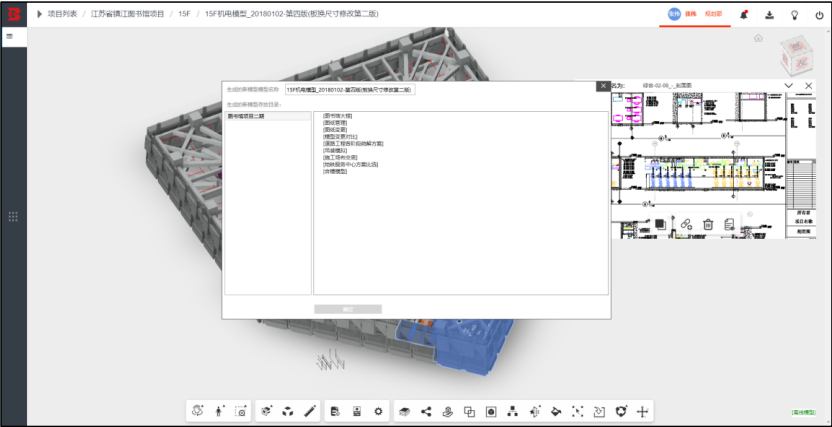
Task: Open the document properties icon
Action: coord(335,411)
